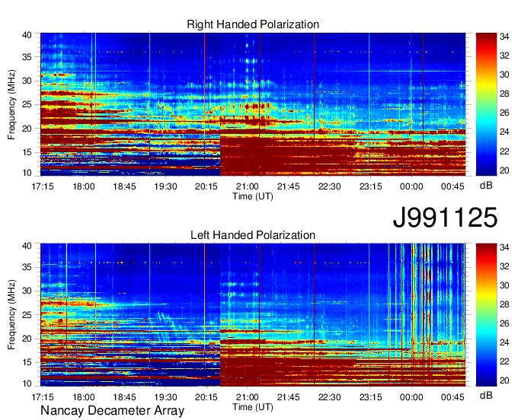Click the Right Handed plot's colorbar
This screenshot has height=420, width=518.
click(x=486, y=104)
